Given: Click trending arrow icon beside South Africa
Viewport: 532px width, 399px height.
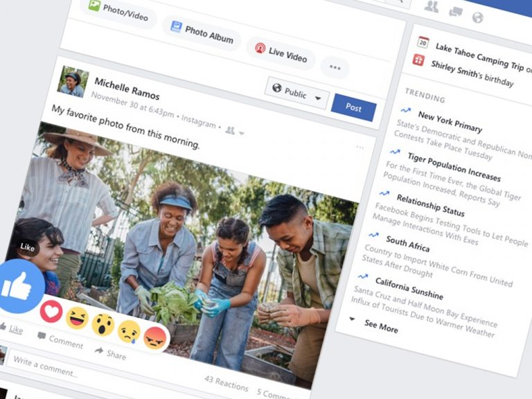Looking at the screenshot, I should pyautogui.click(x=373, y=234).
